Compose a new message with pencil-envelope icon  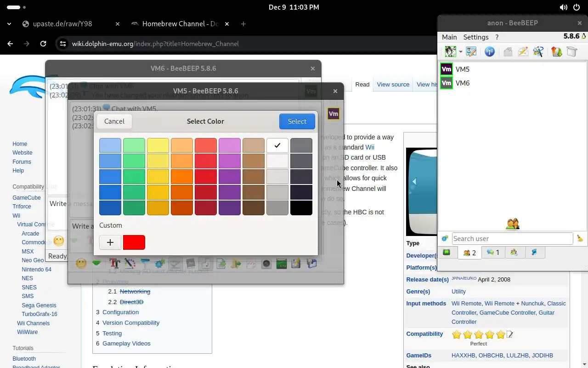[523, 52]
